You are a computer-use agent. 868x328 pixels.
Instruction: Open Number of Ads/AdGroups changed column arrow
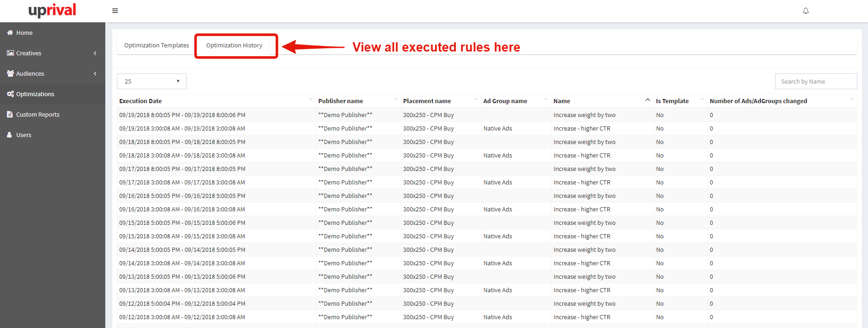851,99
